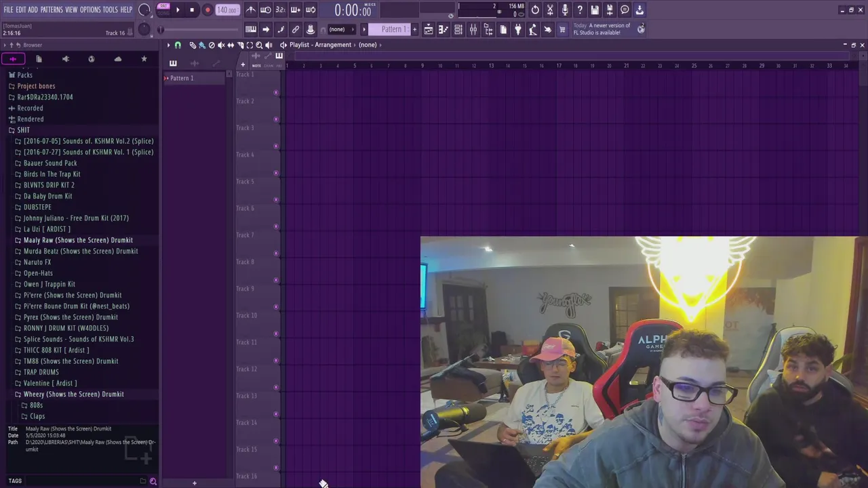Open the Channel rack icon
Viewport: 868px width, 488px height.
[x=458, y=29]
